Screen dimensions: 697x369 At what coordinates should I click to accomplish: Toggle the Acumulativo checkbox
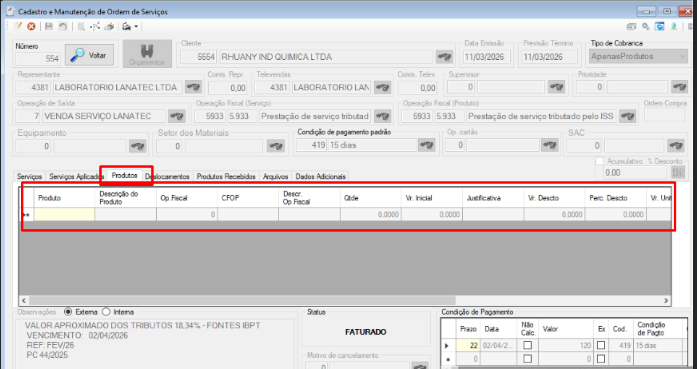pyautogui.click(x=600, y=161)
